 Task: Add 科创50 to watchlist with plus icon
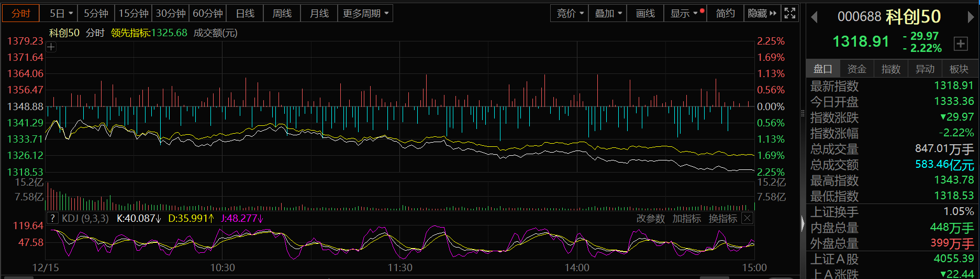click(961, 44)
